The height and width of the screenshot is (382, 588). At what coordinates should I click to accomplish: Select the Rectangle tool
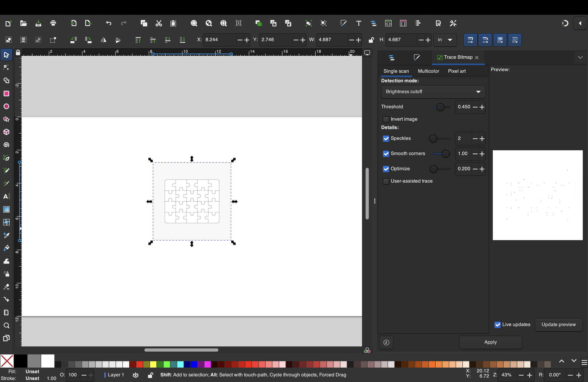click(6, 94)
